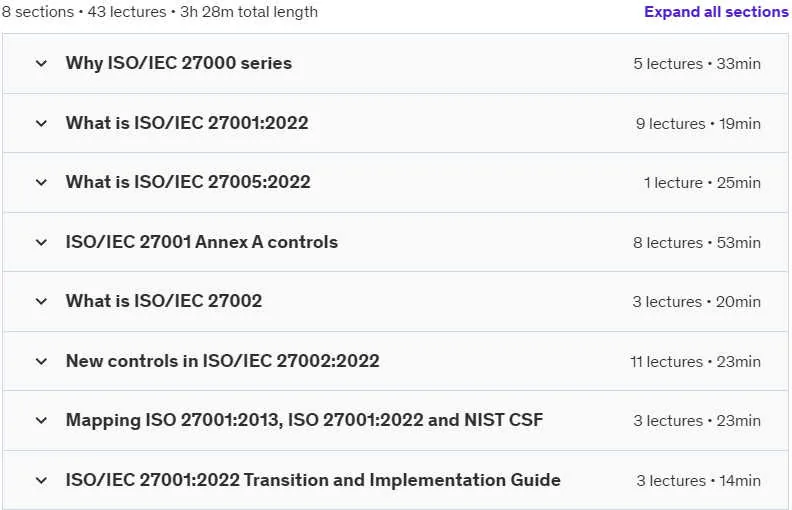Expand chevron for New controls in ISO/IEC 27002:2022
Image resolution: width=792 pixels, height=510 pixels.
(41, 362)
